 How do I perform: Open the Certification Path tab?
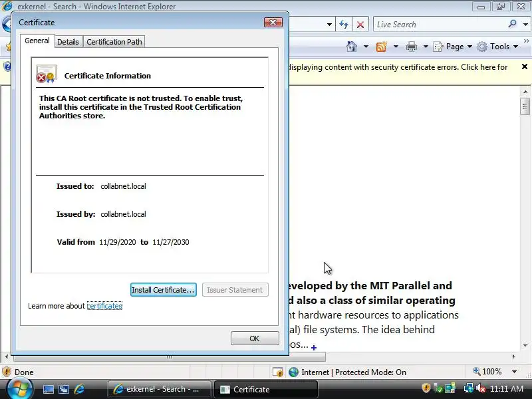[x=114, y=42]
